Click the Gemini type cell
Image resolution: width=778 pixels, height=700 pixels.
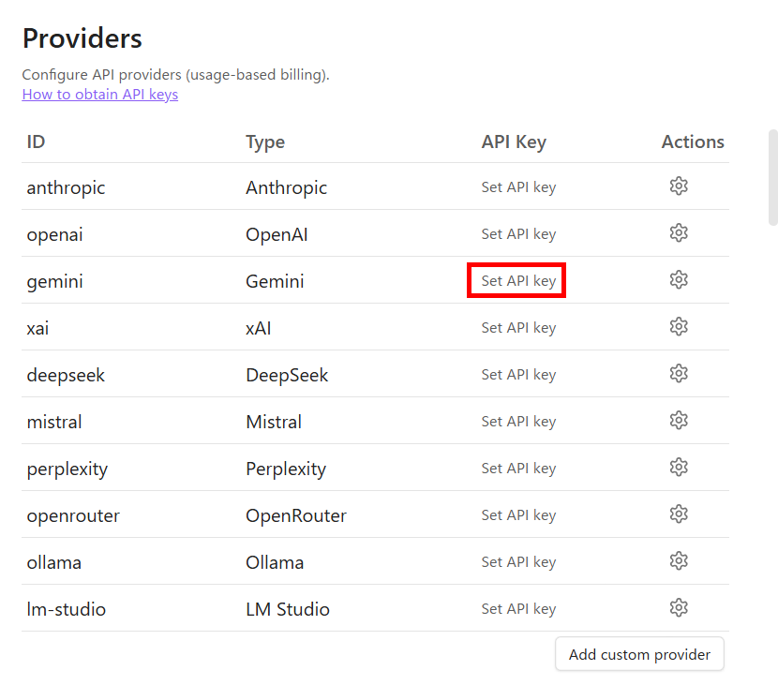[x=275, y=282]
